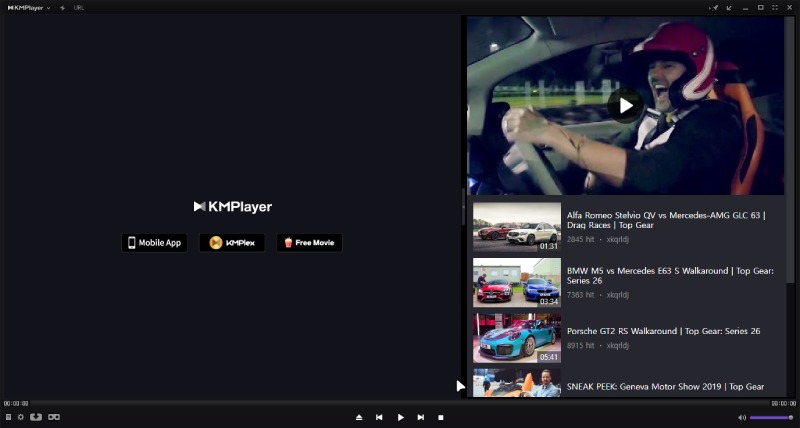Open the KMPlayer main menu dropdown
The height and width of the screenshot is (428, 800).
(x=29, y=8)
